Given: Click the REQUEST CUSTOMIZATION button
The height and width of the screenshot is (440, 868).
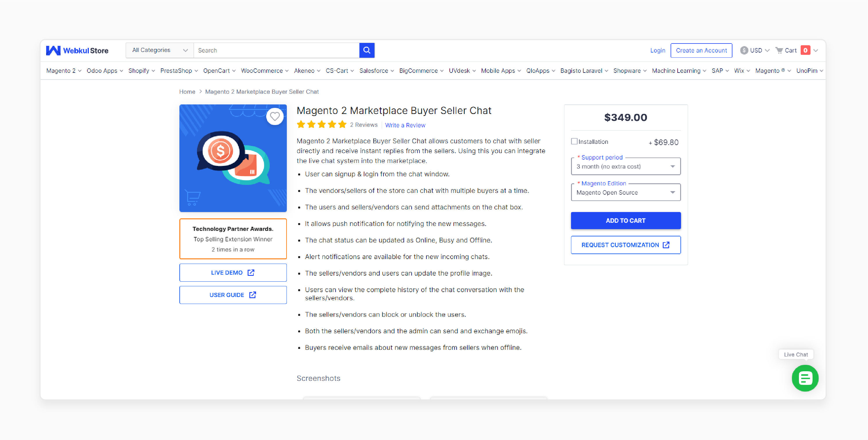Looking at the screenshot, I should tap(625, 245).
